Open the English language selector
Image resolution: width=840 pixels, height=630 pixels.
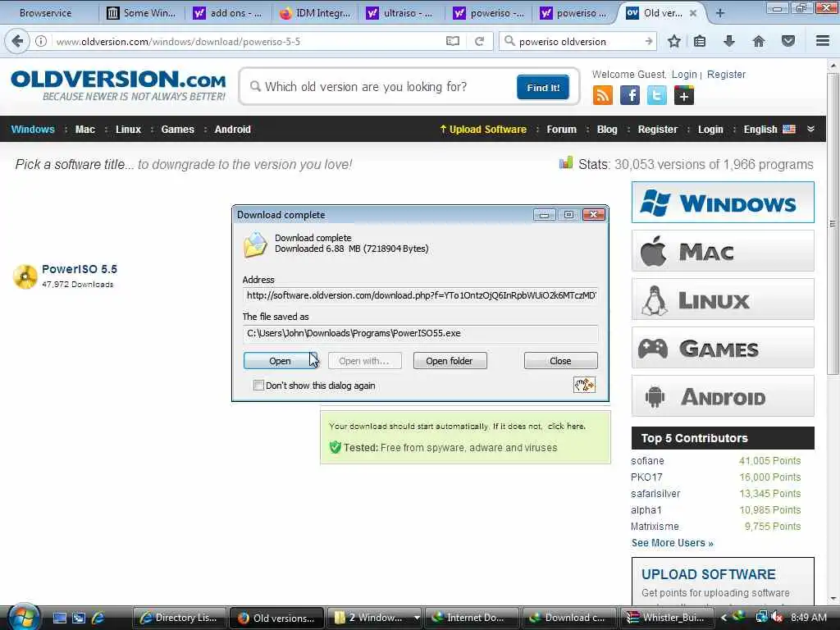(x=769, y=129)
